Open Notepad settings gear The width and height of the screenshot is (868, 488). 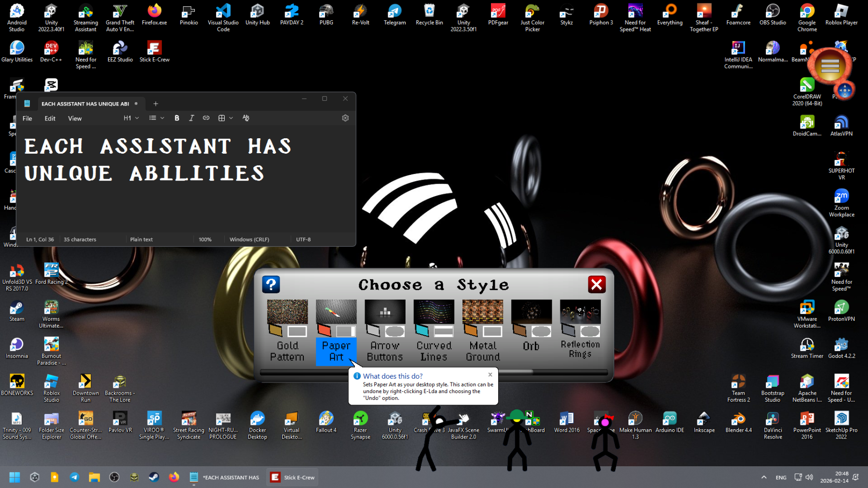(x=345, y=118)
